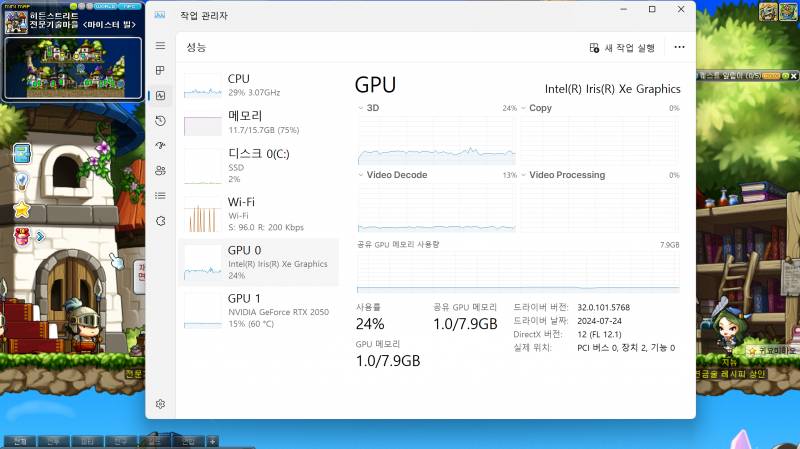Click the driver version 32.0.101.5768 text
Screen dimensions: 800x449
[604, 307]
